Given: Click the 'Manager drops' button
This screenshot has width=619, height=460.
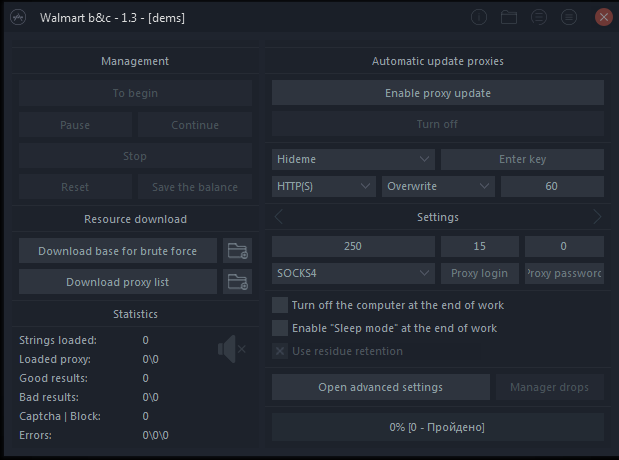Looking at the screenshot, I should 550,387.
